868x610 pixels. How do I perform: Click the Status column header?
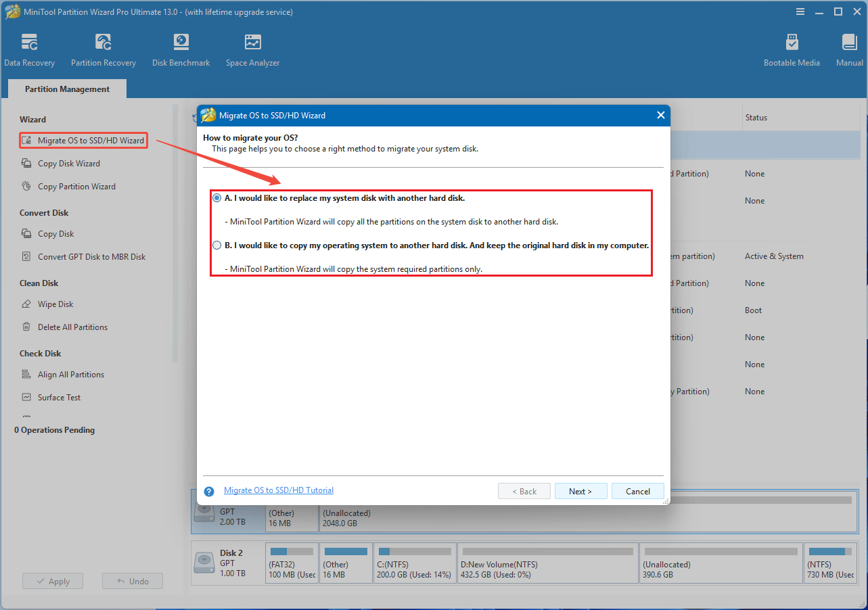(x=756, y=118)
